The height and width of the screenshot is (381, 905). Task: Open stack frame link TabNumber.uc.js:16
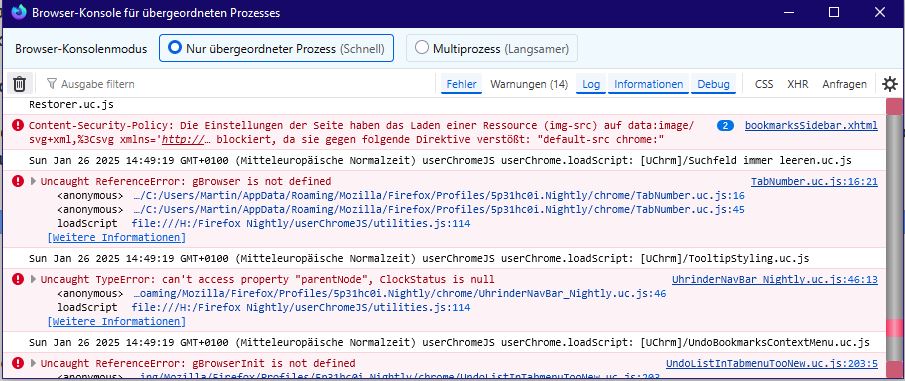[439, 196]
